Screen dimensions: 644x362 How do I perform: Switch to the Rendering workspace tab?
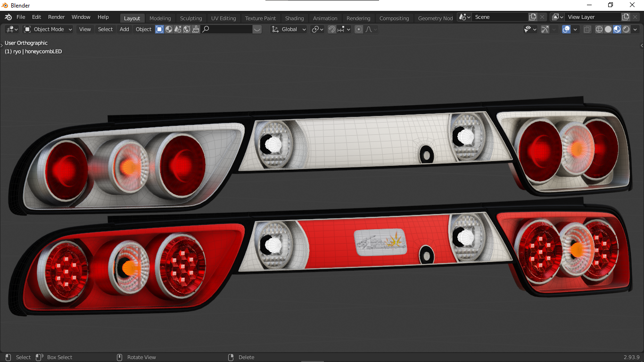click(358, 18)
